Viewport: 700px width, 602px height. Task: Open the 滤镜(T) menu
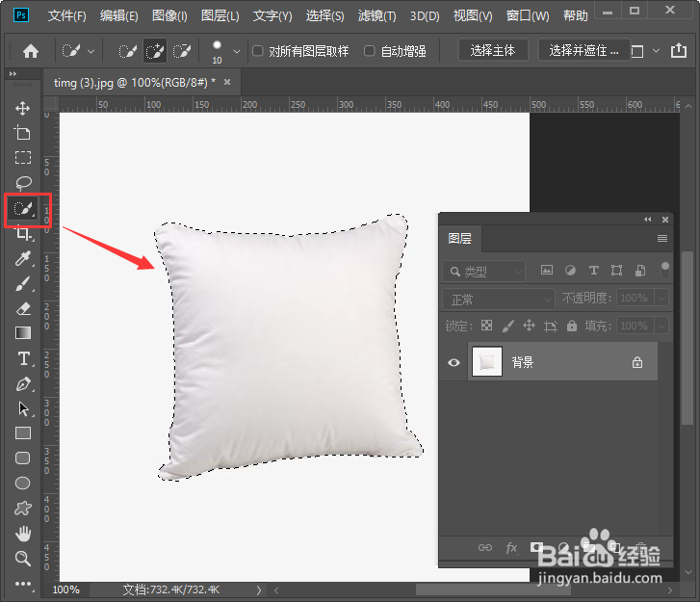pos(376,16)
